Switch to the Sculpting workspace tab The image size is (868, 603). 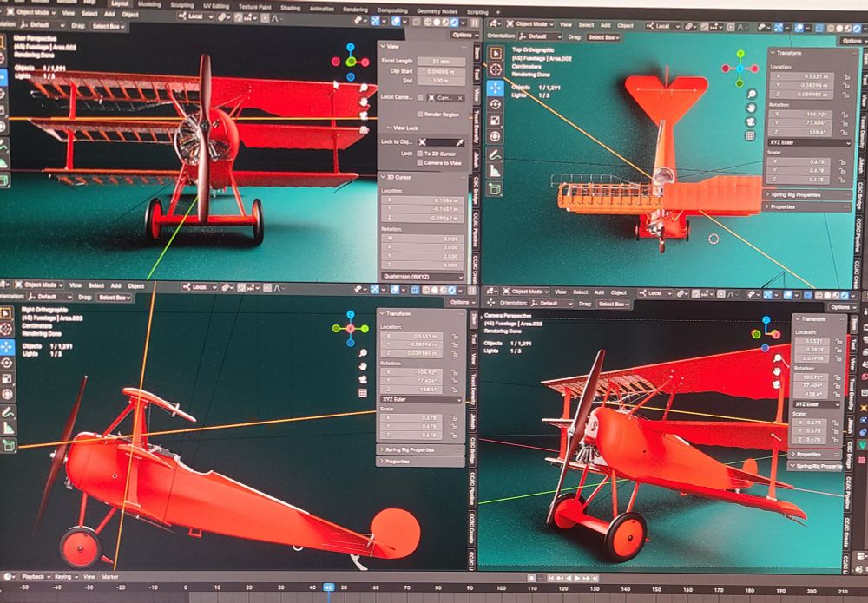[x=182, y=5]
